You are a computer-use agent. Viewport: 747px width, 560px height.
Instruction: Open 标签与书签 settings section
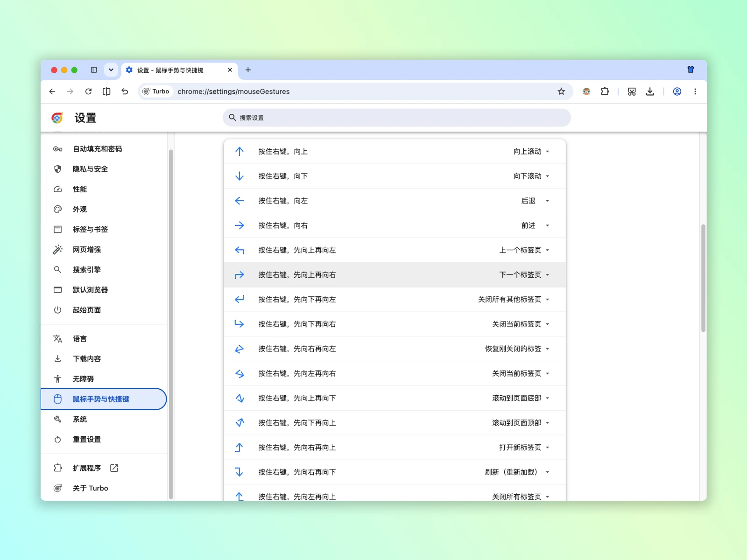click(104, 229)
